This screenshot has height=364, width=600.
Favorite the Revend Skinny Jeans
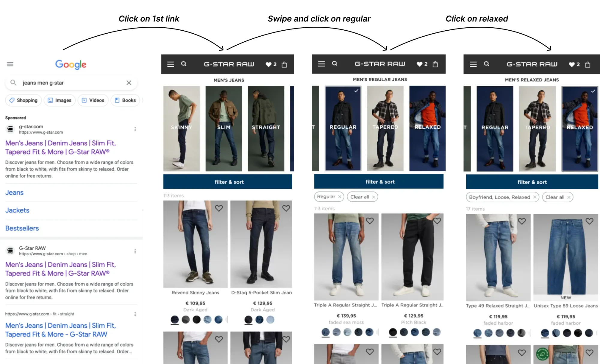click(x=219, y=208)
